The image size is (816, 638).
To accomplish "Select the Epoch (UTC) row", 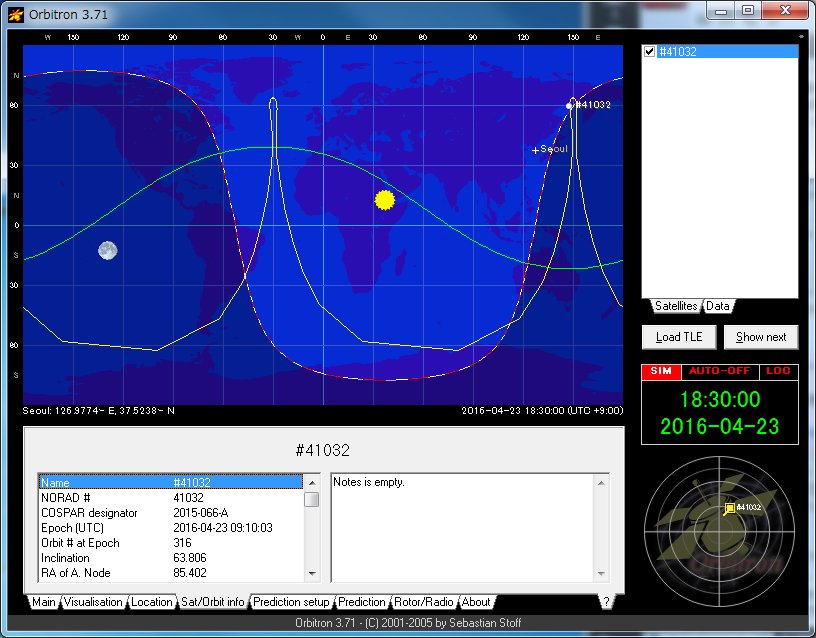I will [x=171, y=528].
